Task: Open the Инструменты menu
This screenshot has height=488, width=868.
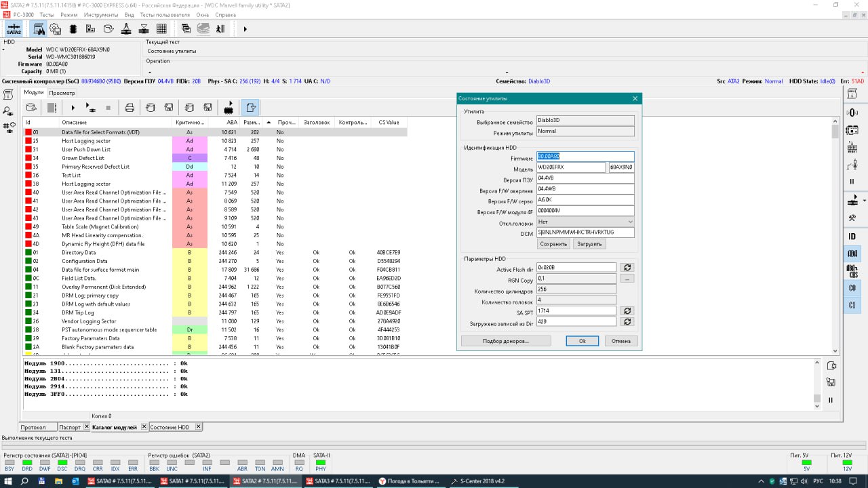Action: 101,14
